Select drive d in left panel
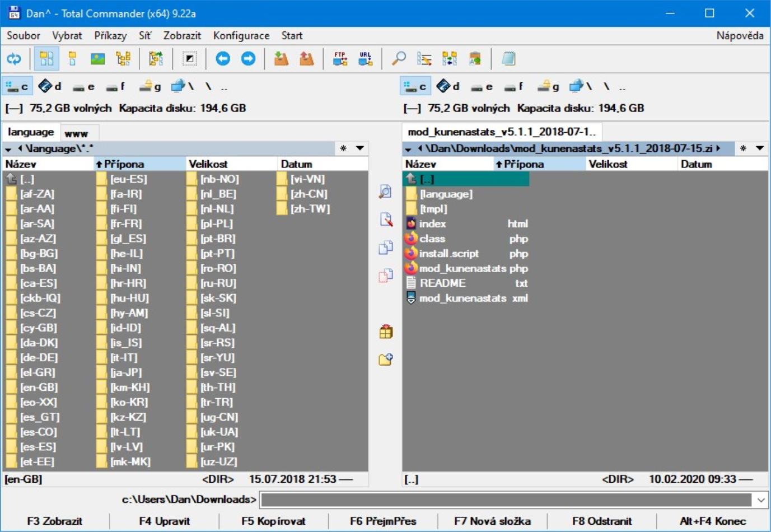 (50, 86)
